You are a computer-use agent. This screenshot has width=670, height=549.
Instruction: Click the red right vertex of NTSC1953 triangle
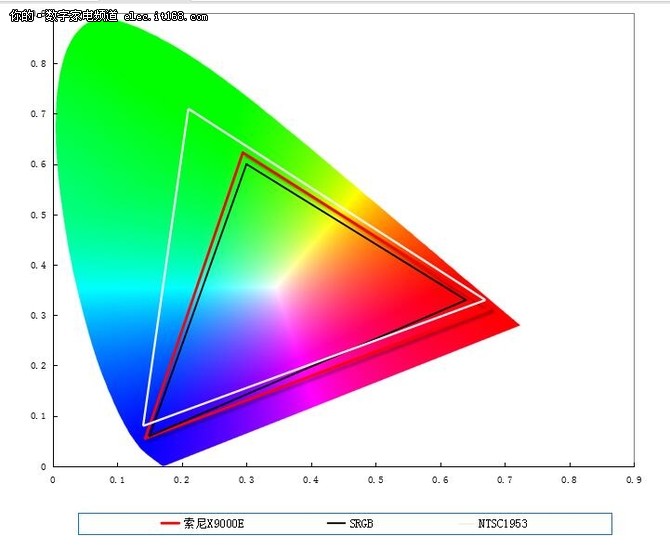tap(485, 300)
